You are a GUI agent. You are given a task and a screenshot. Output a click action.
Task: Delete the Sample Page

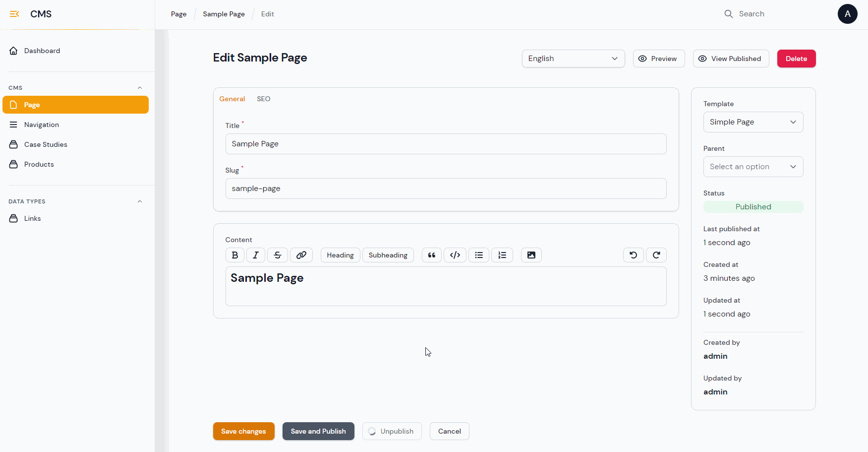[x=797, y=59]
